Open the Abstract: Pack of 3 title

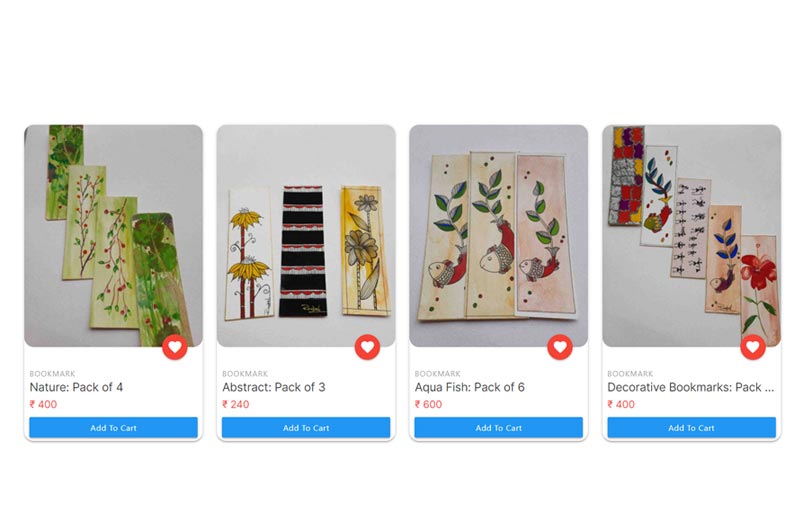click(273, 387)
